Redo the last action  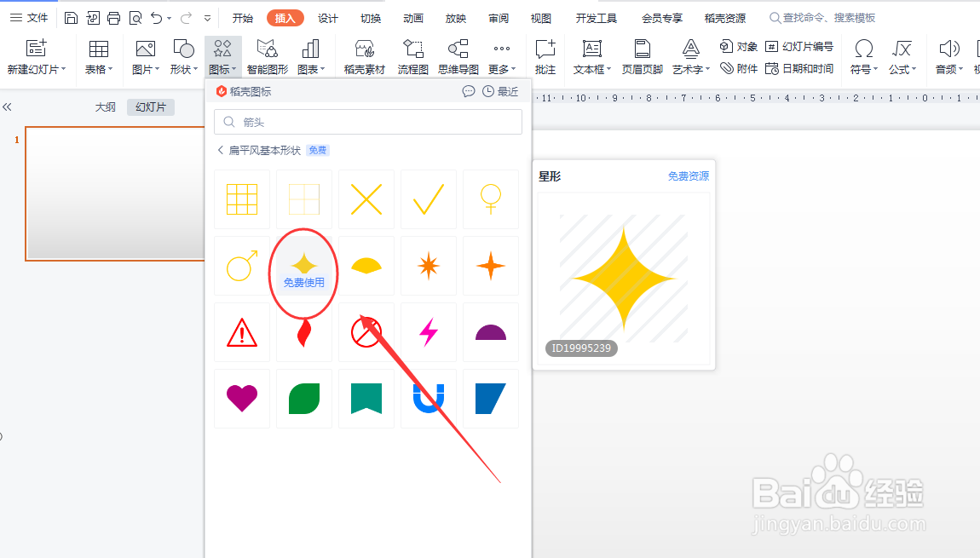186,18
